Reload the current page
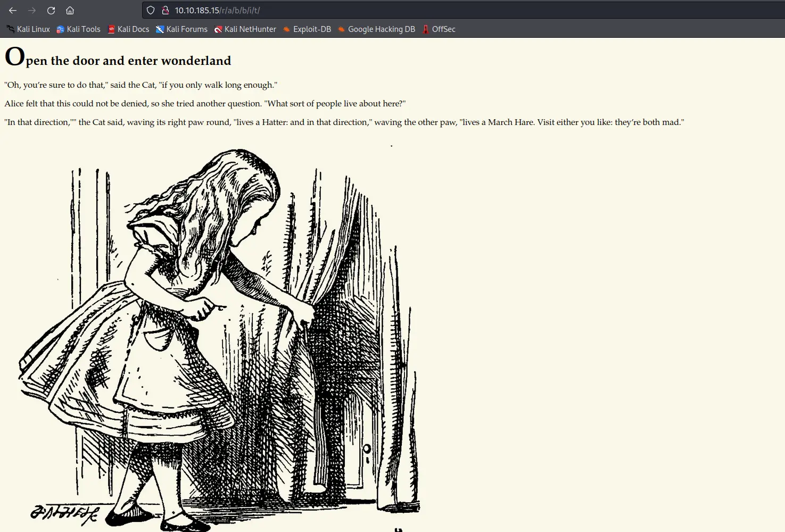This screenshot has width=785, height=532. point(51,10)
